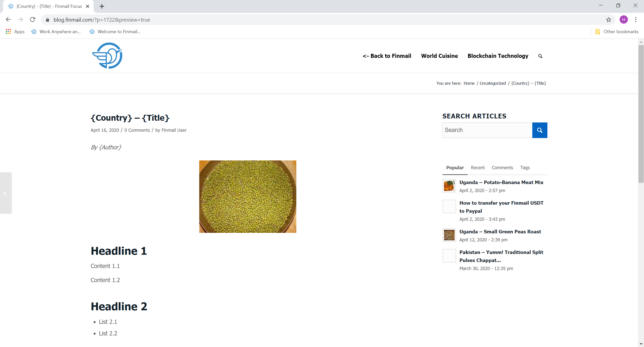Click the {Country} – {Title} breadcrumb
The image size is (644, 347).
click(529, 83)
